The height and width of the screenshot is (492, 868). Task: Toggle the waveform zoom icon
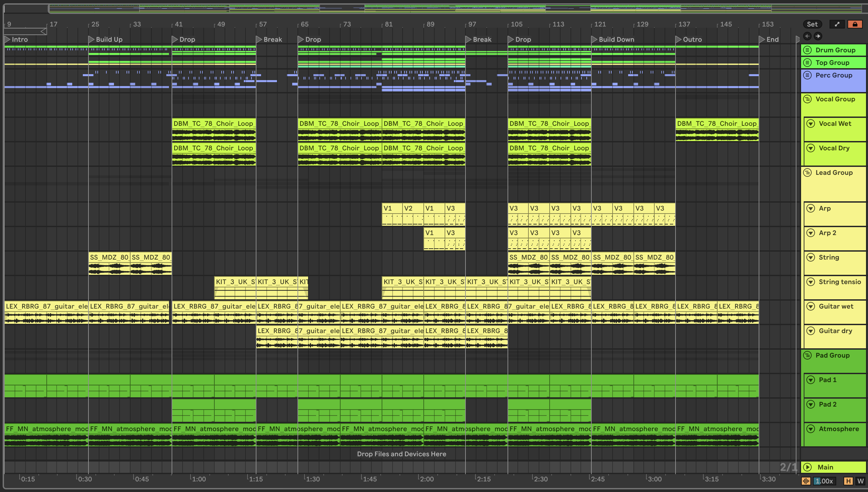point(806,481)
